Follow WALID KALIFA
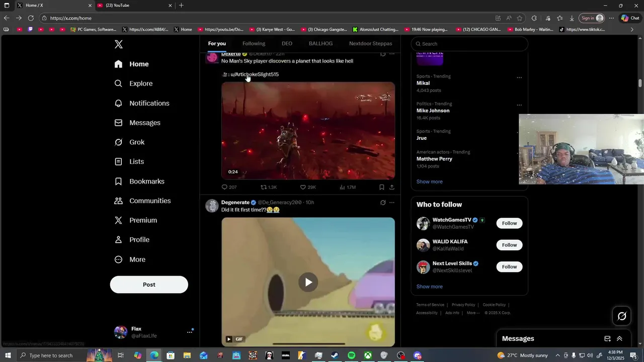Image resolution: width=644 pixels, height=362 pixels. pos(509,245)
